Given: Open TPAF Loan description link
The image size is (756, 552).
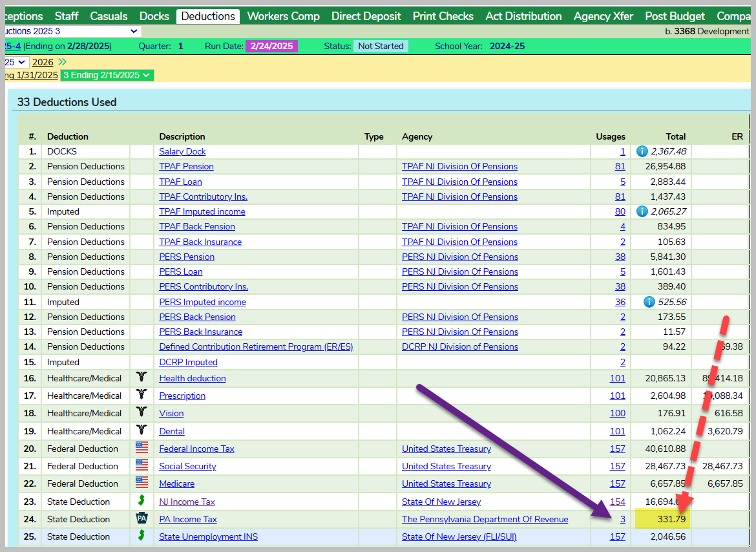Looking at the screenshot, I should click(180, 182).
